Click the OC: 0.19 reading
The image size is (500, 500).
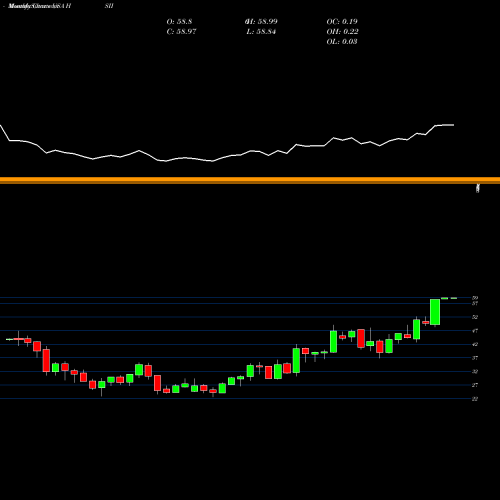[342, 22]
